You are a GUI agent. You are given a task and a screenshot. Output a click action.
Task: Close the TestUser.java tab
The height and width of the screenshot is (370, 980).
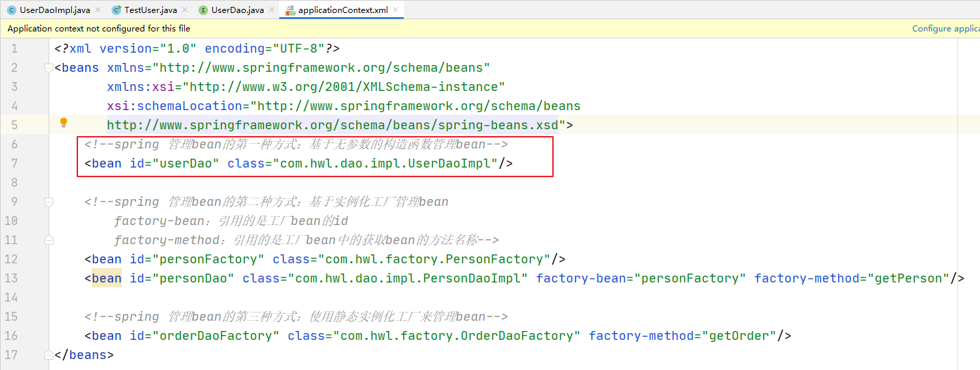pyautogui.click(x=185, y=10)
